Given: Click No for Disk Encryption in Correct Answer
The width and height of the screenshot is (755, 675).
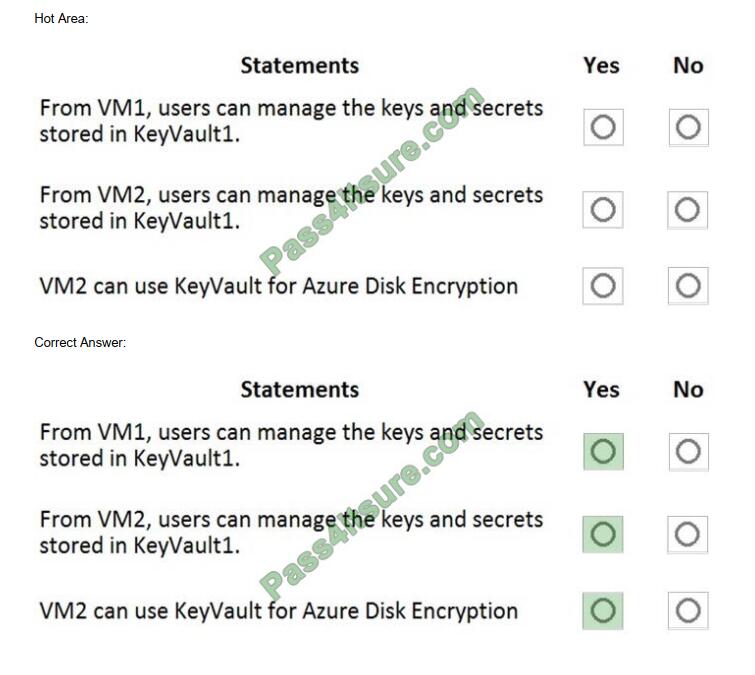Looking at the screenshot, I should 688,610.
